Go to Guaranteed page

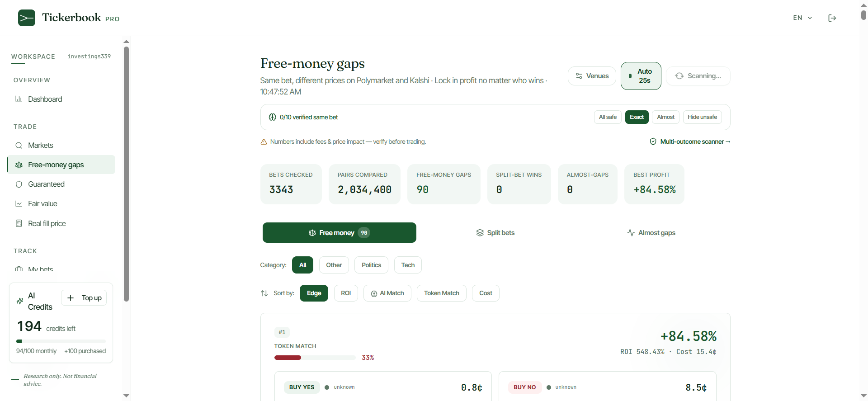point(61,184)
